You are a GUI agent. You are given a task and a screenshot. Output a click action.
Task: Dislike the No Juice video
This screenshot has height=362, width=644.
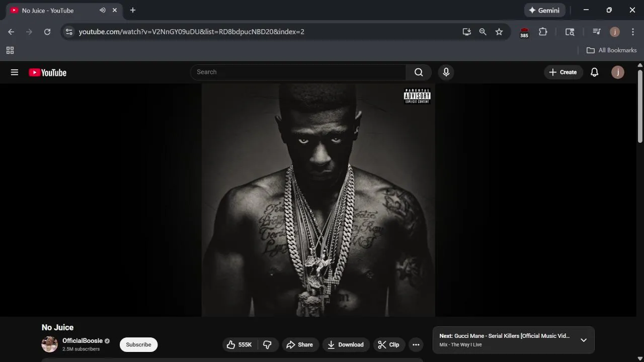[268, 344]
